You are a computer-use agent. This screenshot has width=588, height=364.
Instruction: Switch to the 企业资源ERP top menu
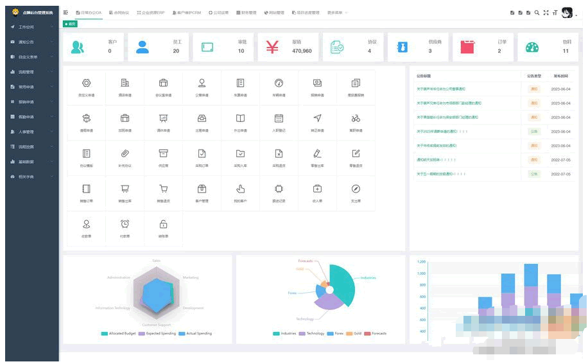(150, 13)
